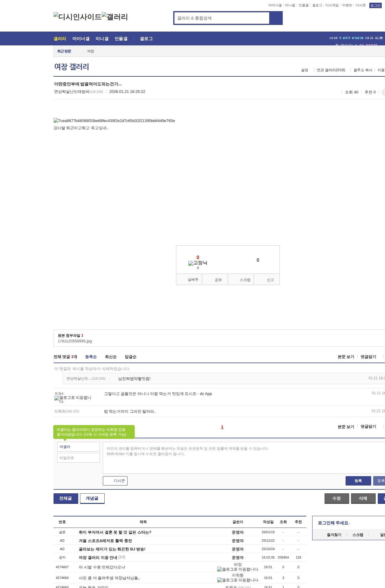Open the 고정닉 recommend icon

tap(198, 263)
